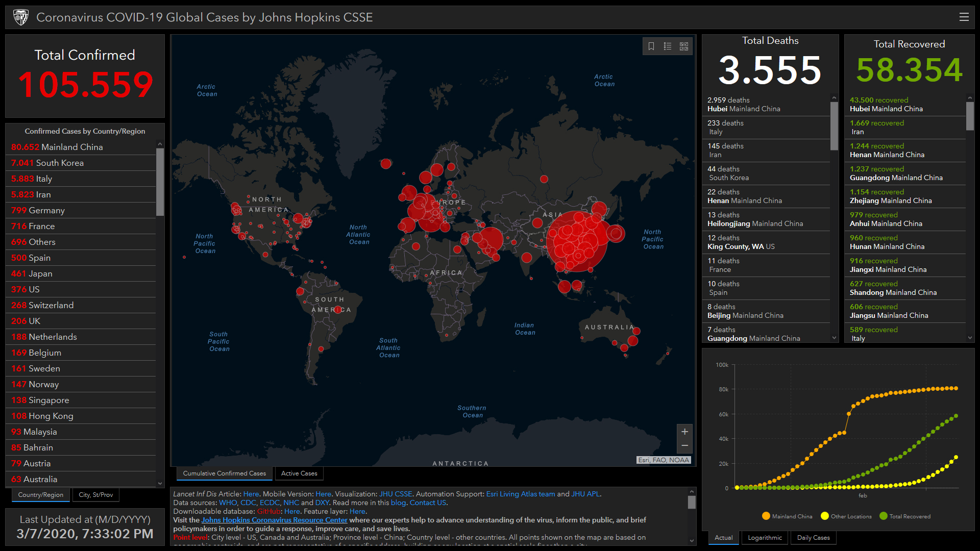980x551 pixels.
Task: Click the large Hubei China map bubble
Action: point(577,241)
